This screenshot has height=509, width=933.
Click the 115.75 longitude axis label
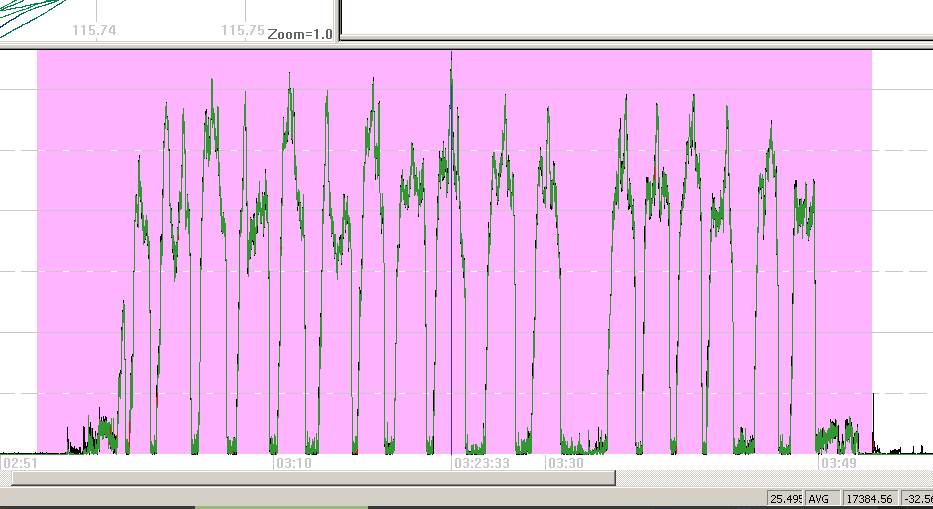pos(243,30)
